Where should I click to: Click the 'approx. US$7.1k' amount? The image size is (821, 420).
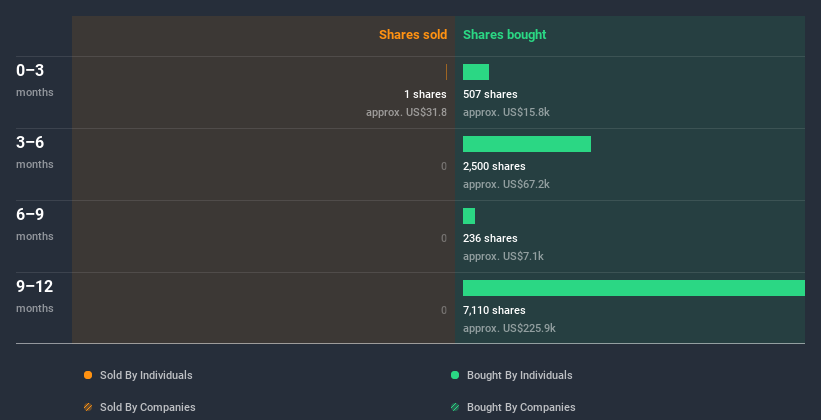(x=503, y=257)
